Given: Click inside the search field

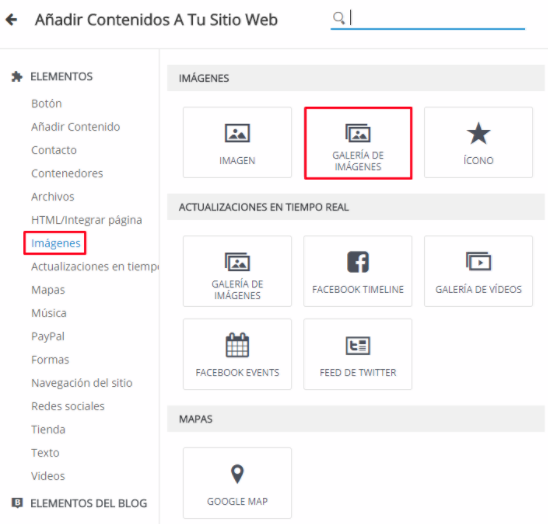Looking at the screenshot, I should coord(427,19).
